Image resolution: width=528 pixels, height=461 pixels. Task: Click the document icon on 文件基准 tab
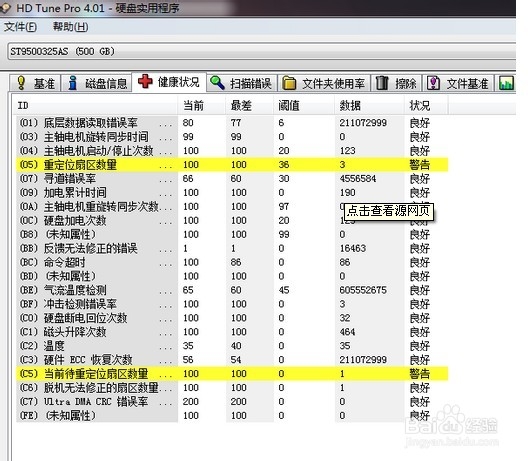[433, 83]
